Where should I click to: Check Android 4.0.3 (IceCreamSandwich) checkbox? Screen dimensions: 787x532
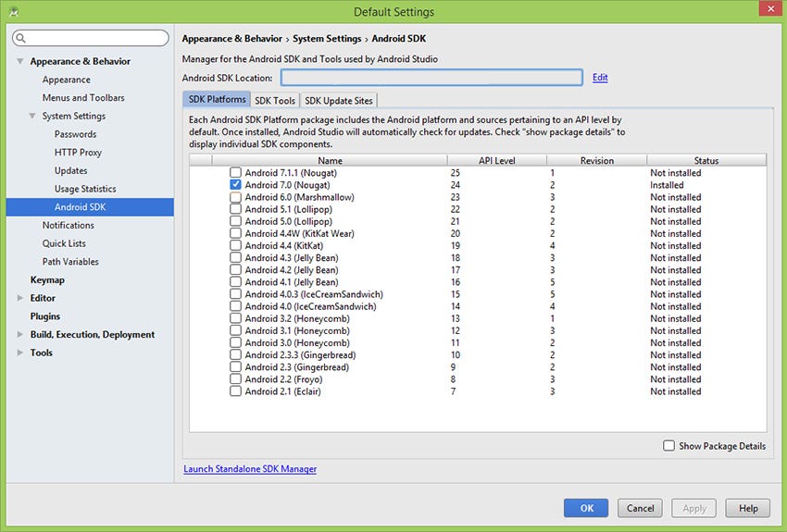point(235,294)
